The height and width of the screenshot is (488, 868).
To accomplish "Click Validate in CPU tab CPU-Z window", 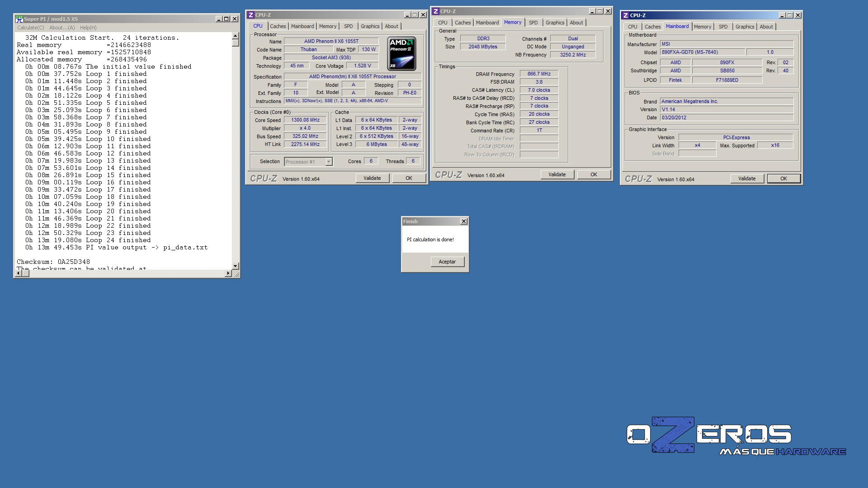I will point(372,178).
